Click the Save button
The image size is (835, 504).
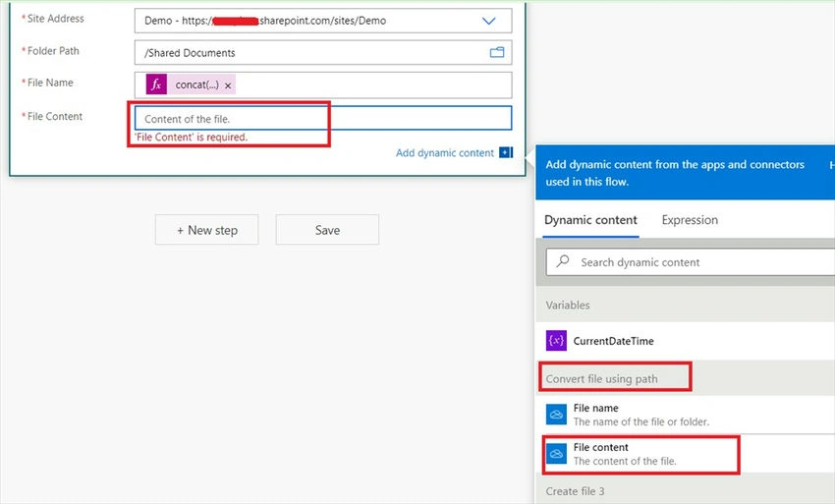[327, 230]
